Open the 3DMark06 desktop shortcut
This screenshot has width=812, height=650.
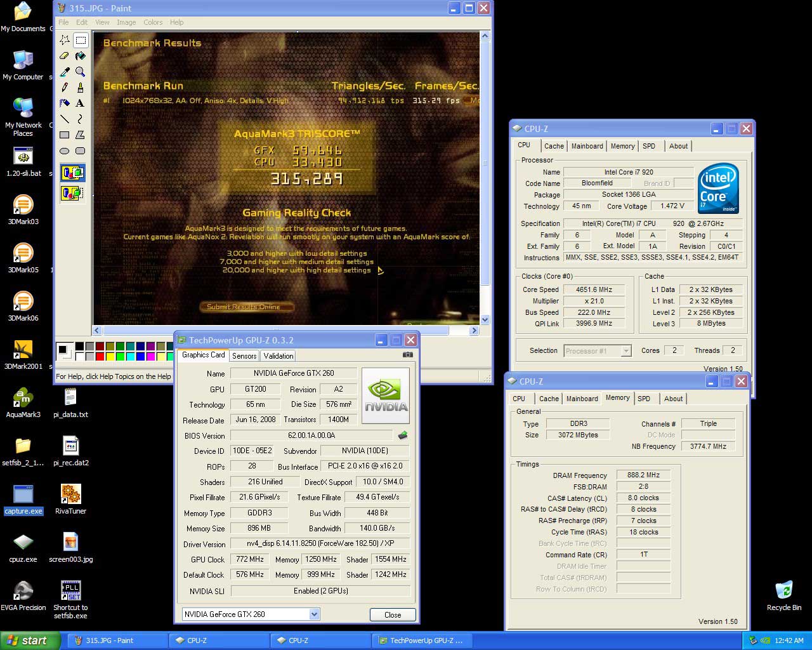(23, 307)
